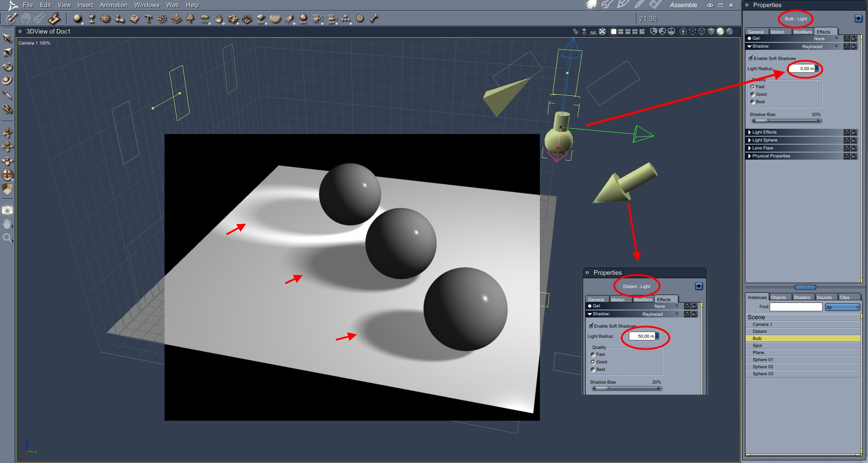Insert a camera from the toolbar
This screenshot has width=868, height=463.
coord(318,19)
